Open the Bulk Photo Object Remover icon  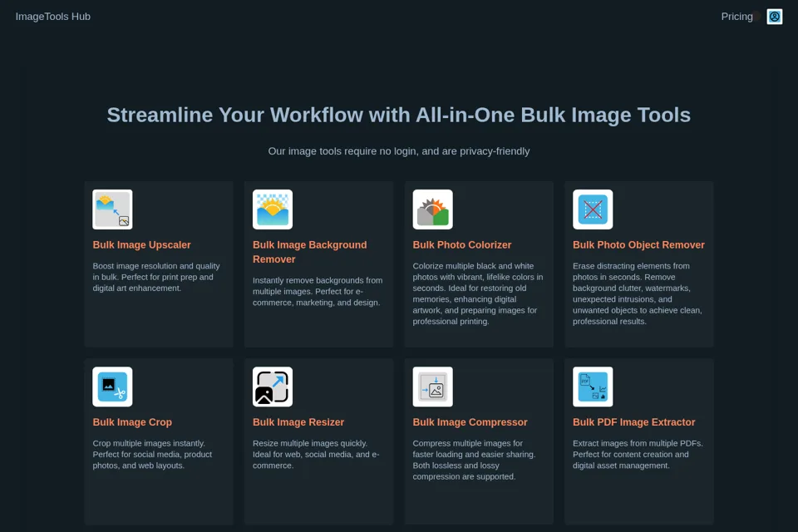593,209
